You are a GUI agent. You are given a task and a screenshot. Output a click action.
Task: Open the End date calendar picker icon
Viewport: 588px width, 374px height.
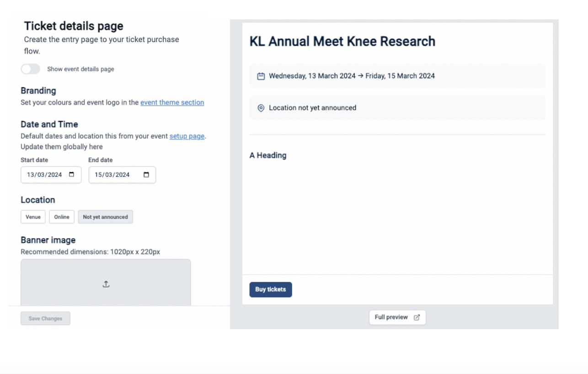pos(146,175)
